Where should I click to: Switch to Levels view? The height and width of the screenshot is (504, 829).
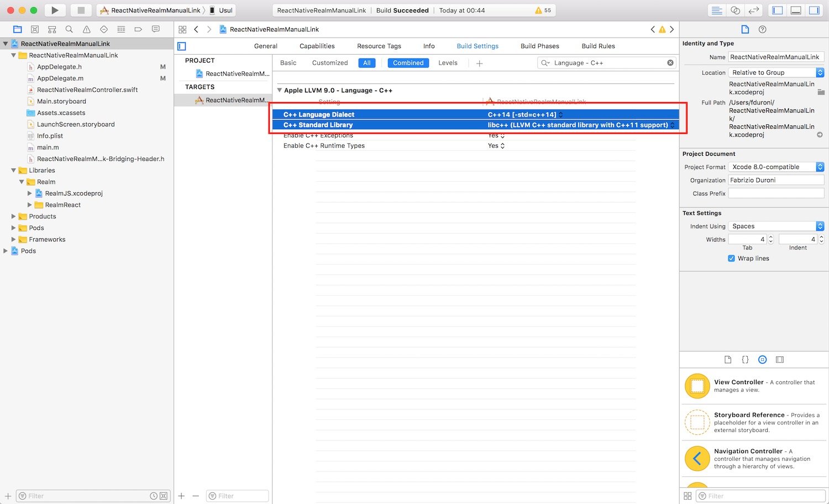pyautogui.click(x=448, y=63)
